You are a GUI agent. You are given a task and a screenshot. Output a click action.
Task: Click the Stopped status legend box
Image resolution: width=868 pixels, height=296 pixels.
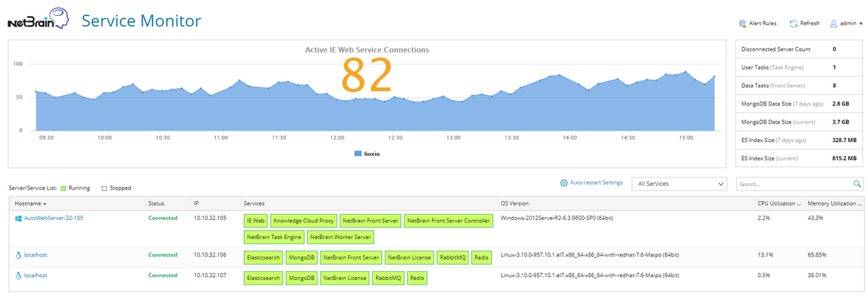click(104, 188)
